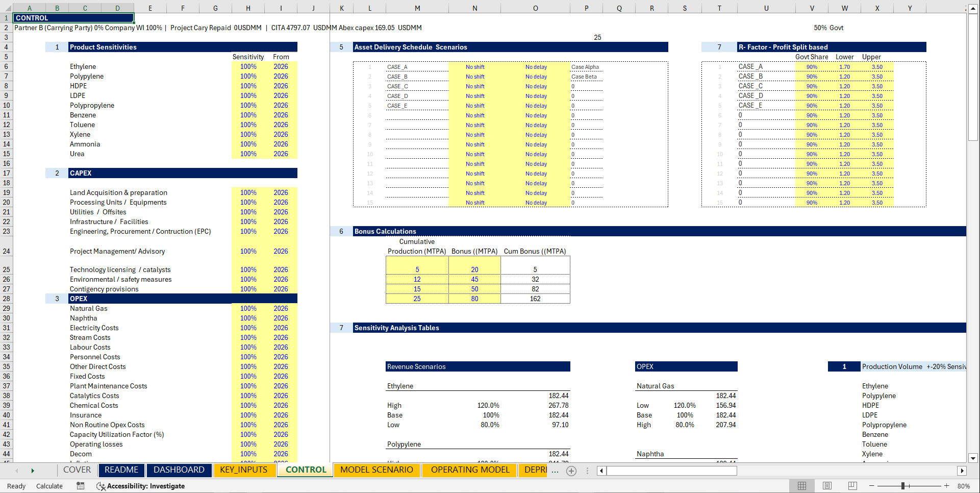
Task: Switch to the COVER sheet
Action: point(77,470)
